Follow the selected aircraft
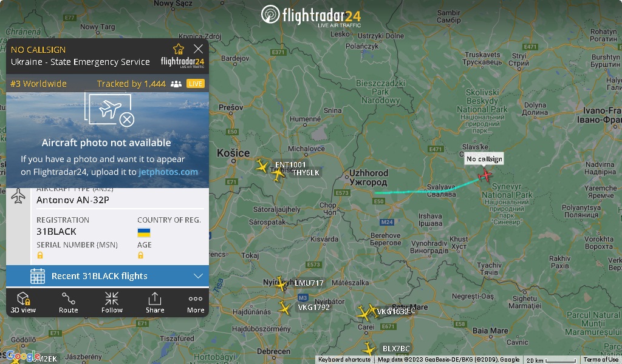The image size is (622, 364). (x=112, y=303)
